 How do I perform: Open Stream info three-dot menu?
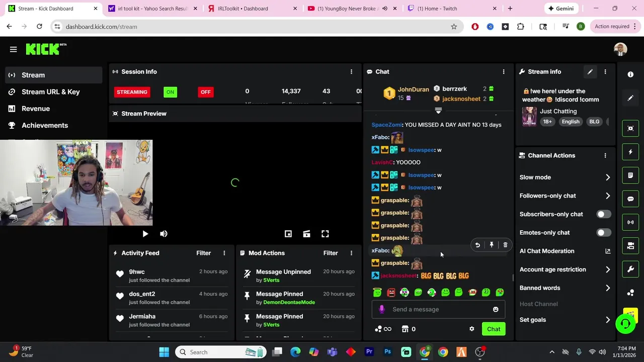point(605,72)
